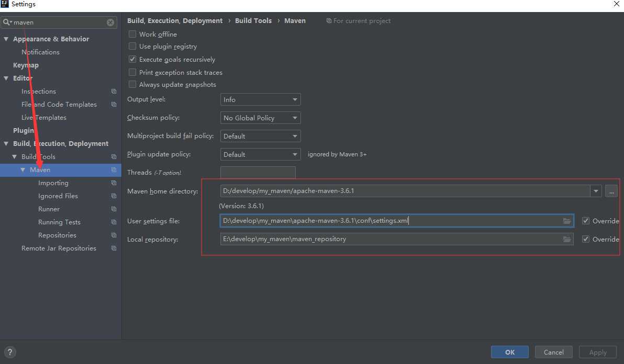Click the For current project icon
This screenshot has height=364, width=624.
pyautogui.click(x=329, y=21)
